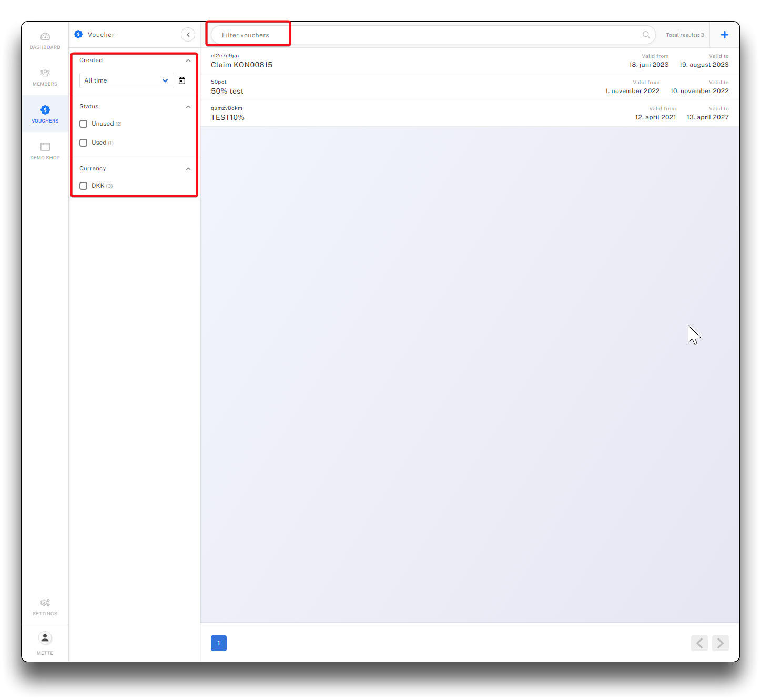Open the All time dropdown
761x700 pixels.
126,80
